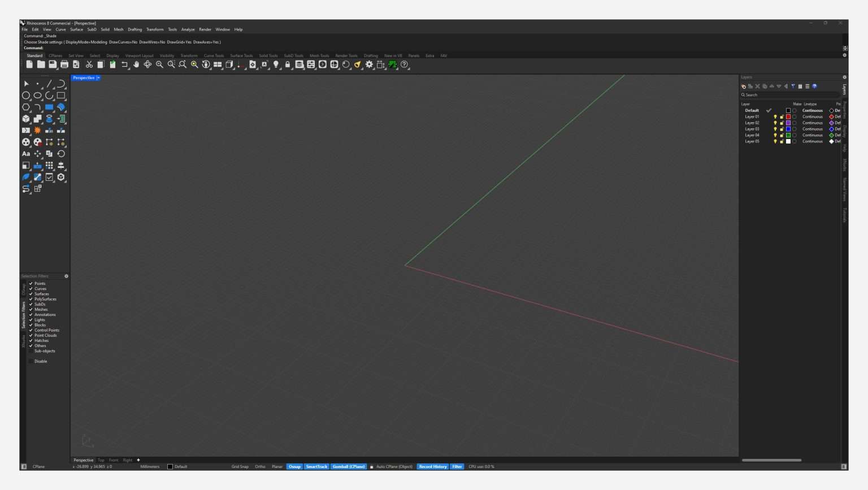Check the Disable selection filter option
The image size is (868, 490).
point(31,361)
